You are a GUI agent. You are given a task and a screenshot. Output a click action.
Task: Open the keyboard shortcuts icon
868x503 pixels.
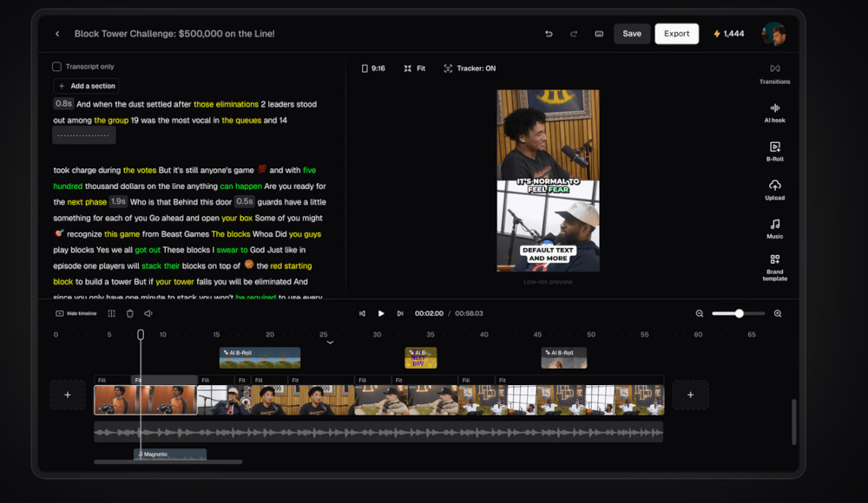tap(599, 34)
